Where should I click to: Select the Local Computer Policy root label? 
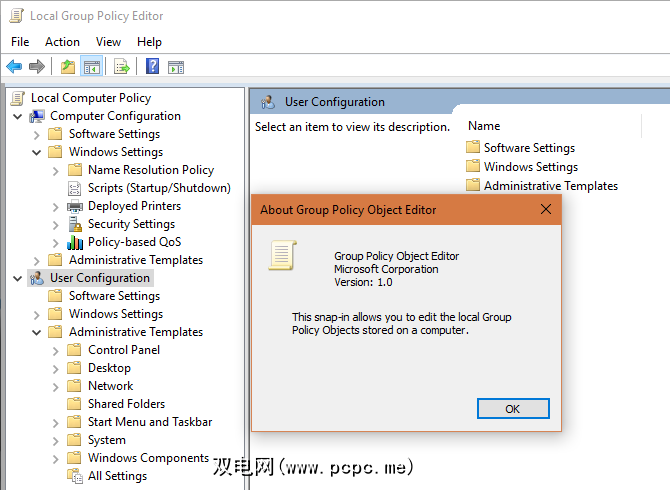coord(91,98)
